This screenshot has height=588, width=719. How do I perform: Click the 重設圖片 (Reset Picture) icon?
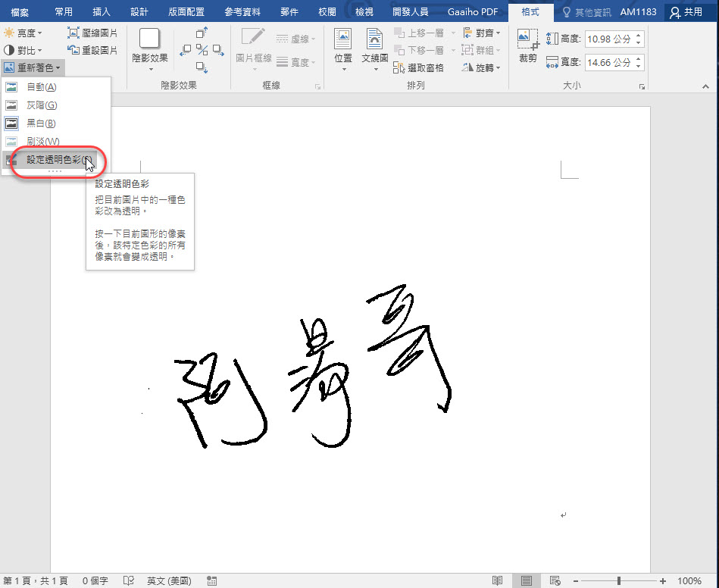pos(73,51)
